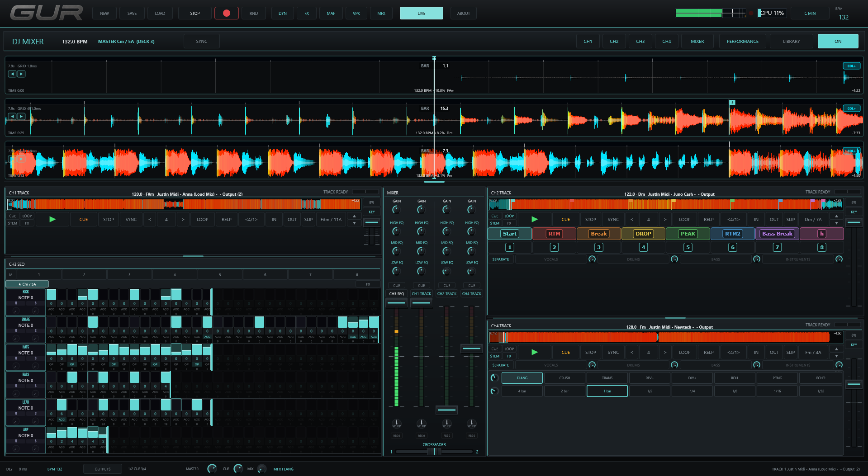The height and width of the screenshot is (476, 868).
Task: Adjust the CH1 TRACK high EQ knob
Action: (x=421, y=231)
